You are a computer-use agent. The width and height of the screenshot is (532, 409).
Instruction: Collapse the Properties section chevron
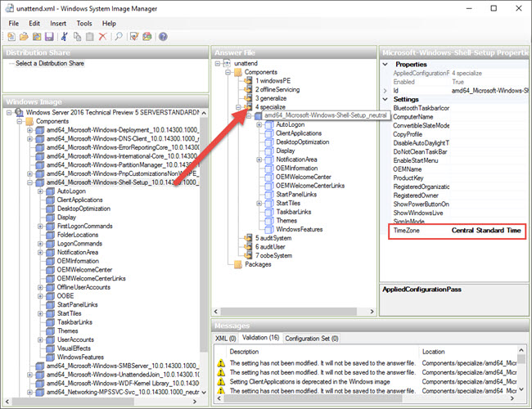tap(385, 64)
